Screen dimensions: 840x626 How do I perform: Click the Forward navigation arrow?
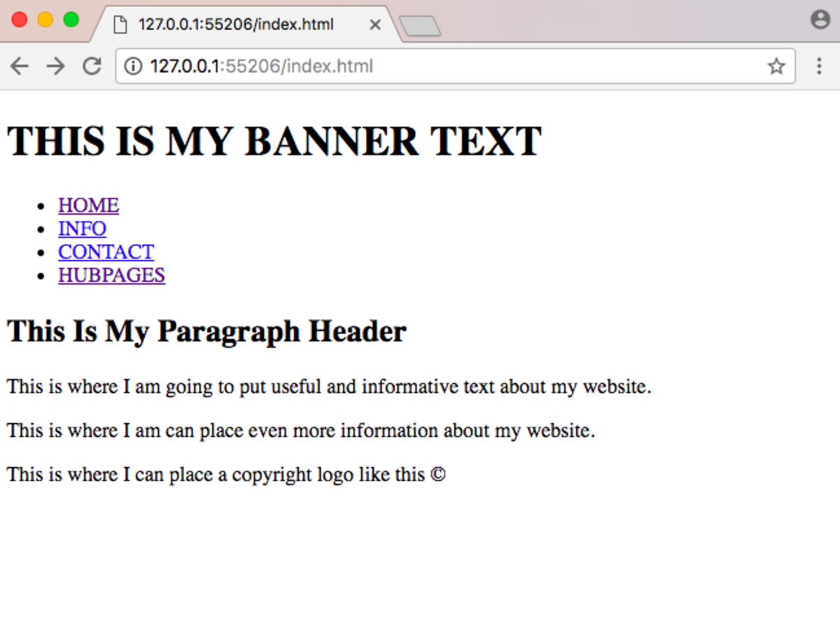pyautogui.click(x=55, y=66)
